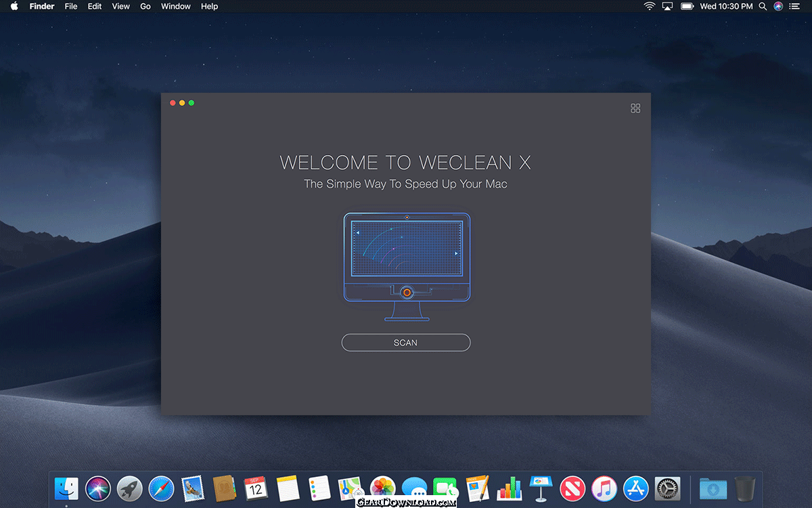
Task: Start the scan with the SCAN button
Action: [x=405, y=343]
